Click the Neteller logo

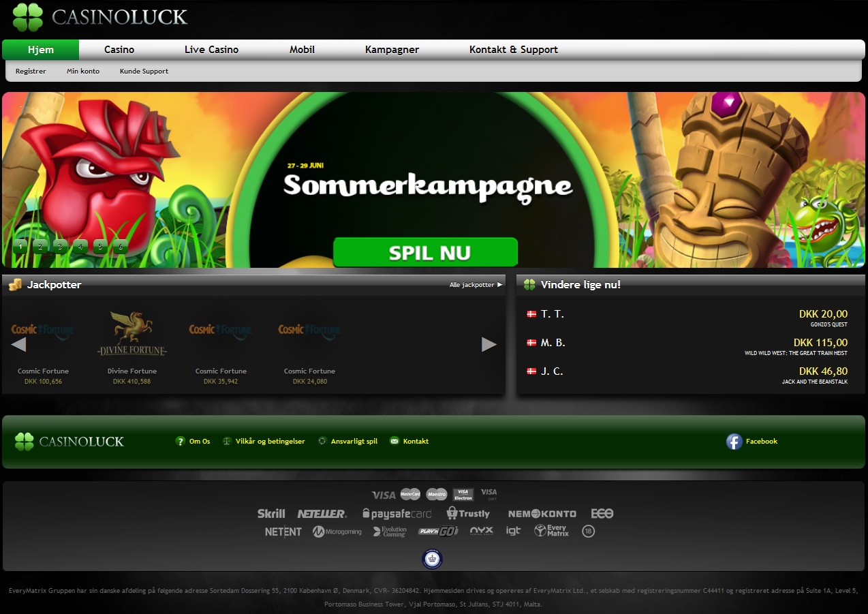322,514
